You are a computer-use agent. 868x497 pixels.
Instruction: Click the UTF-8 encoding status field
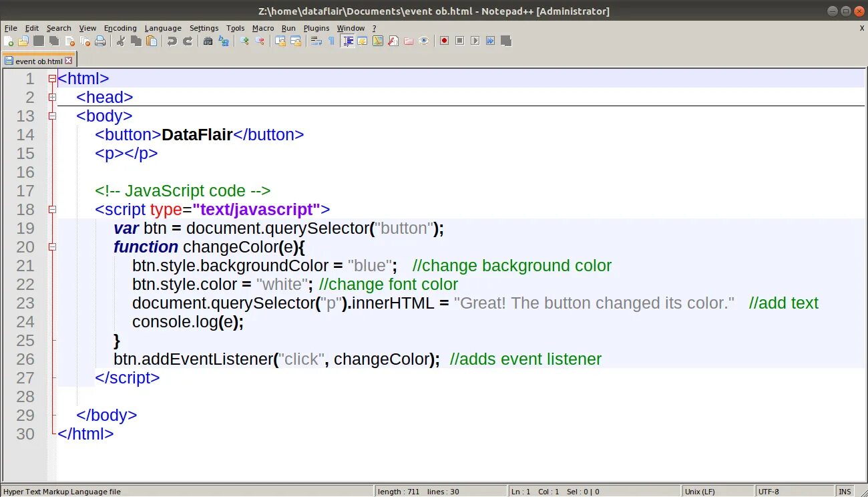click(x=794, y=492)
